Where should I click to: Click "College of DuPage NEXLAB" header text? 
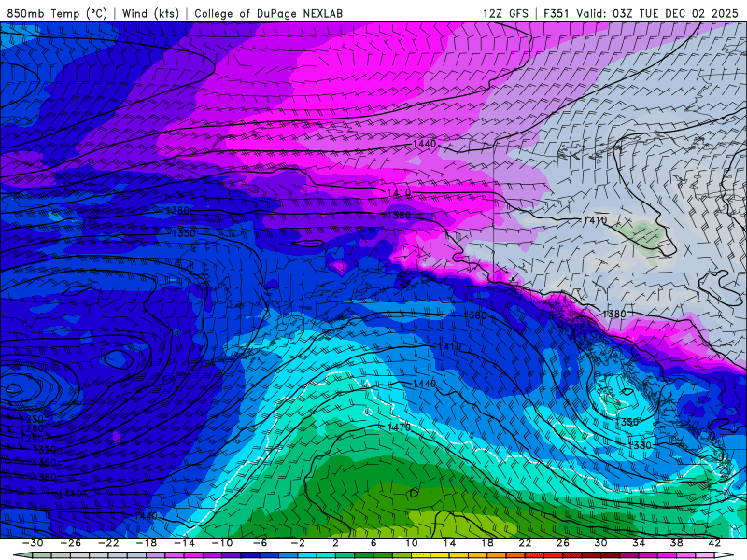point(268,13)
